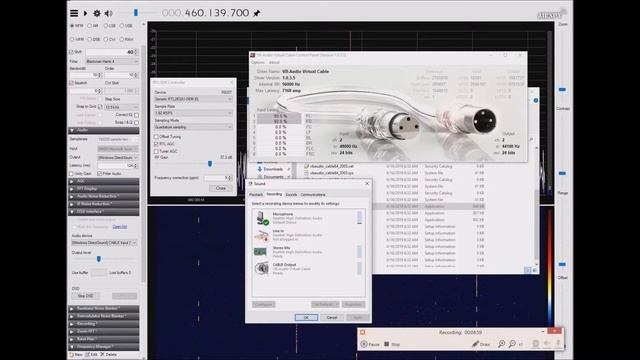This screenshot has width=640, height=360.
Task: Open SDR# configure gear icon
Action: pyautogui.click(x=97, y=13)
